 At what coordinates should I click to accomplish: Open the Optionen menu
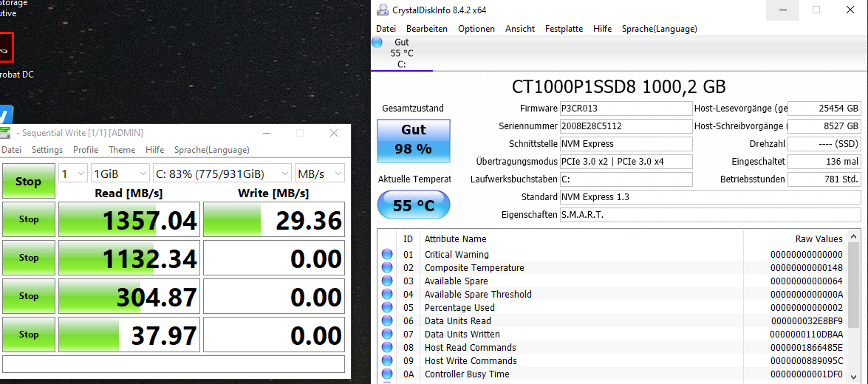click(x=476, y=29)
